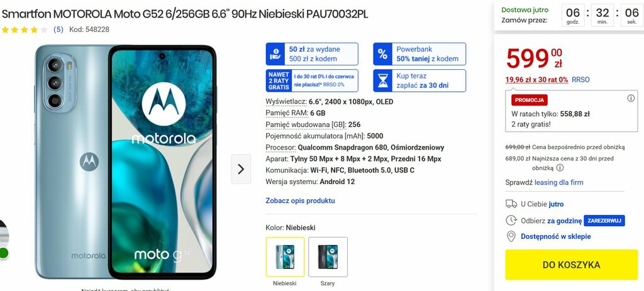This screenshot has width=644, height=291.
Task: Click the 50 zł cashback hand icon
Action: [x=275, y=54]
